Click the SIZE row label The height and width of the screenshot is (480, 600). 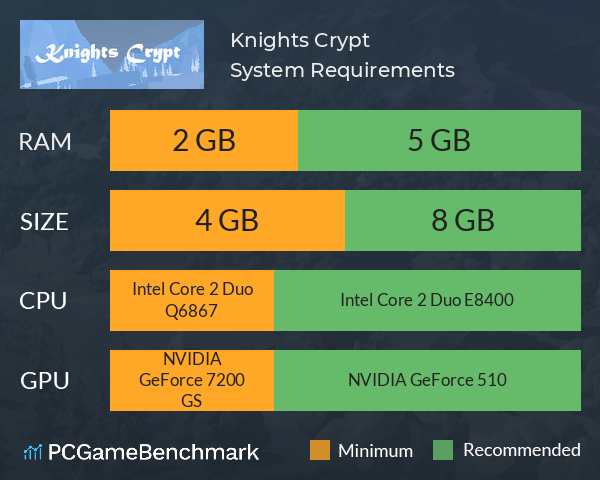point(44,222)
